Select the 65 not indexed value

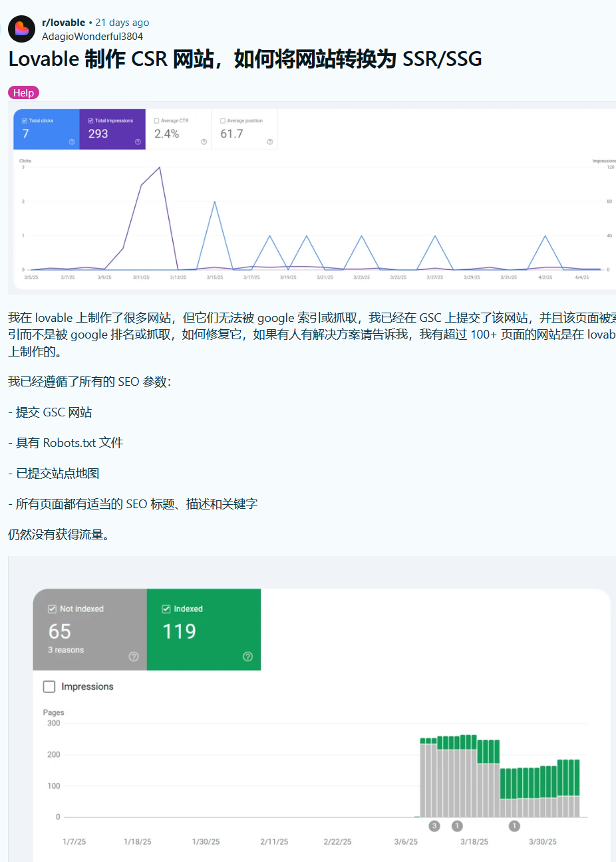tap(60, 631)
